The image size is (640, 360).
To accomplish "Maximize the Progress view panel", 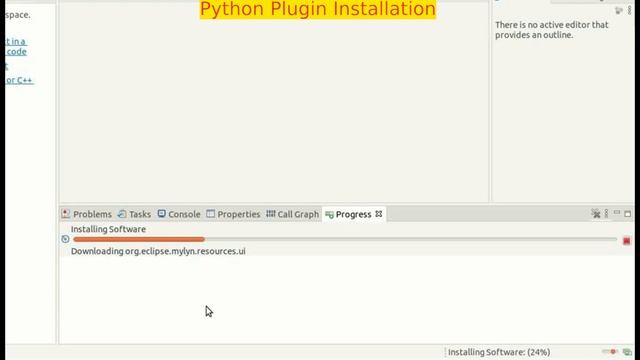I will tap(628, 213).
